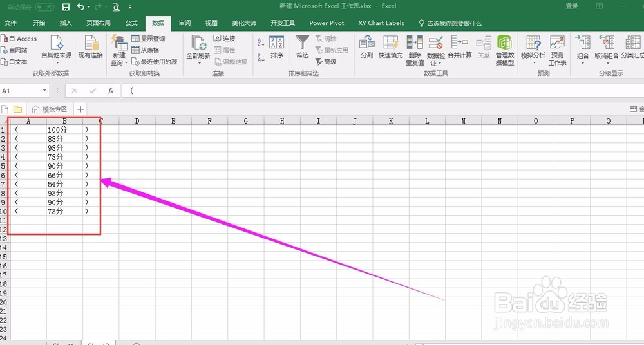Click 显示查询 in the ribbon
644x345 pixels.
coord(148,39)
